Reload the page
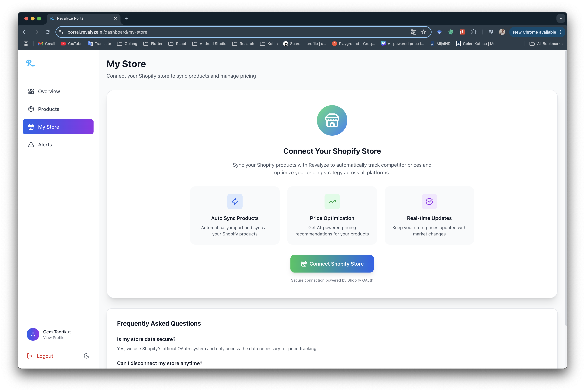Screen dimensions: 585x392 (x=48, y=32)
